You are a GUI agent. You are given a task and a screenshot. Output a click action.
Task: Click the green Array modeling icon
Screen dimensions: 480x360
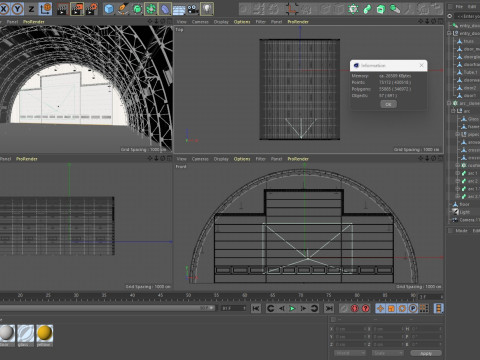point(151,9)
